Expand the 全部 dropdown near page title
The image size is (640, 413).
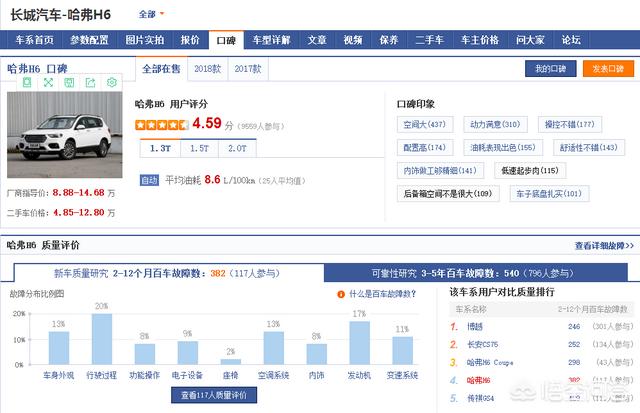pos(151,14)
